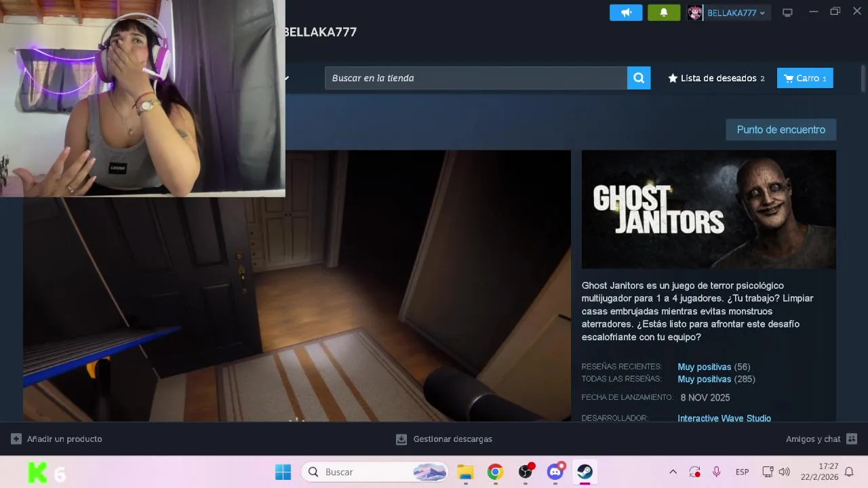Open Google Chrome from taskbar
Viewport: 868px width, 488px height.
tap(495, 472)
